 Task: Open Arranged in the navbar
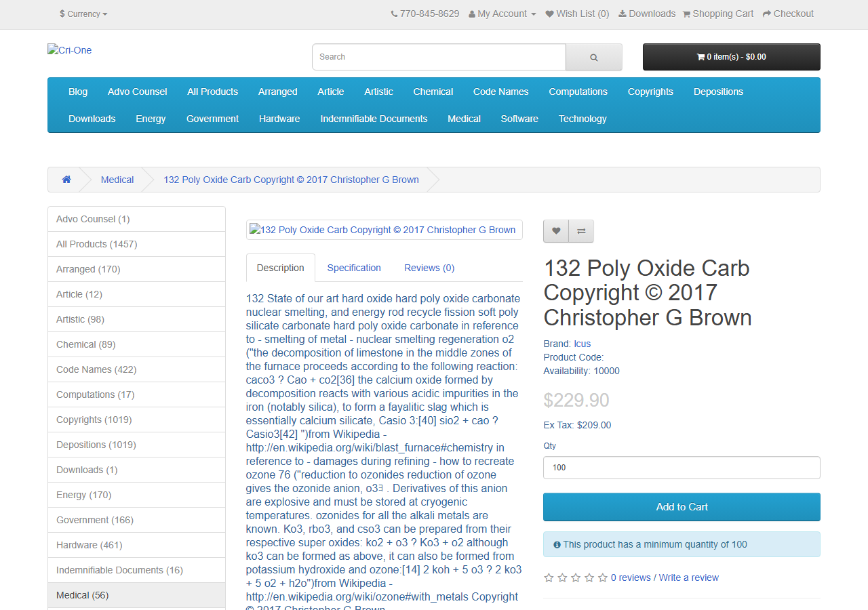click(278, 91)
